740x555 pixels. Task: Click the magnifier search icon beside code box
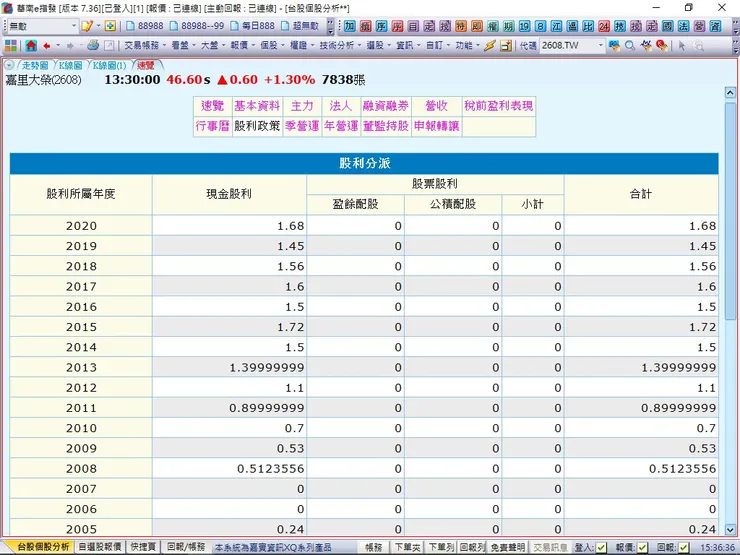(x=630, y=46)
